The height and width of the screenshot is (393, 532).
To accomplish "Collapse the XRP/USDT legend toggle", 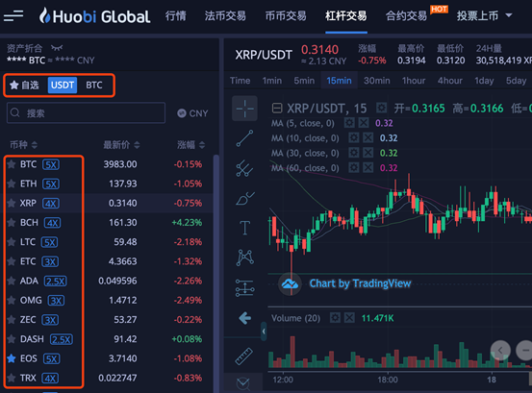I will click(x=277, y=109).
